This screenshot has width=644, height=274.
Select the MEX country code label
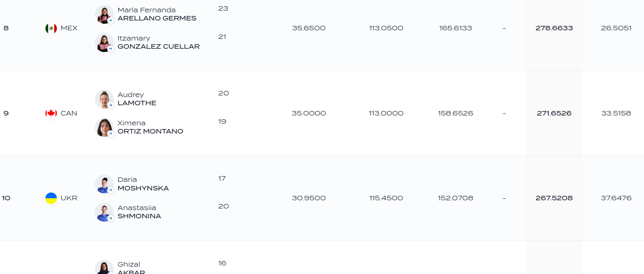click(x=69, y=28)
